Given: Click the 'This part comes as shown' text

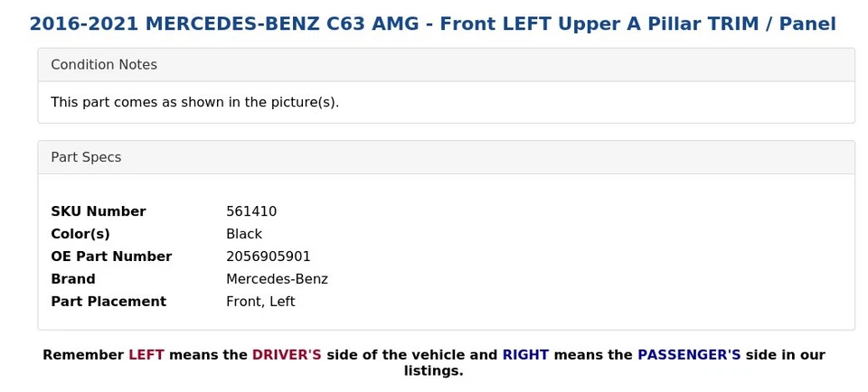Looking at the screenshot, I should pos(194,102).
